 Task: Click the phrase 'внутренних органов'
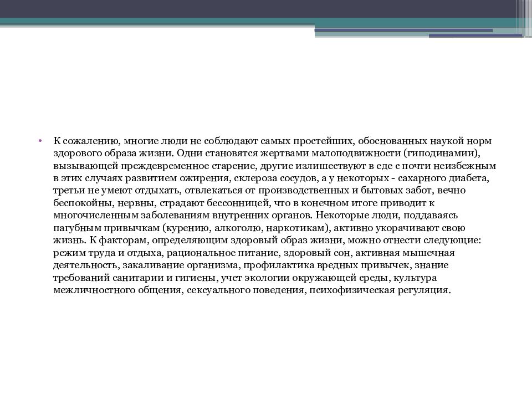point(262,216)
